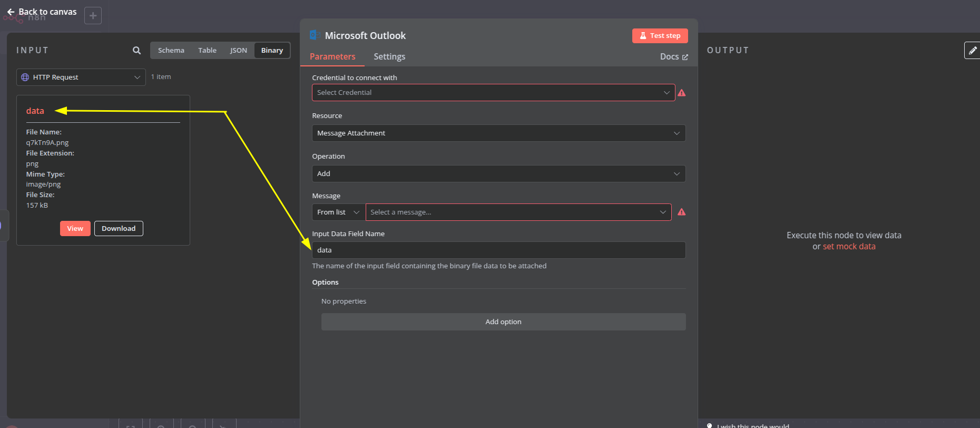Click the image/png mime type value
This screenshot has width=980, height=428.
(43, 184)
